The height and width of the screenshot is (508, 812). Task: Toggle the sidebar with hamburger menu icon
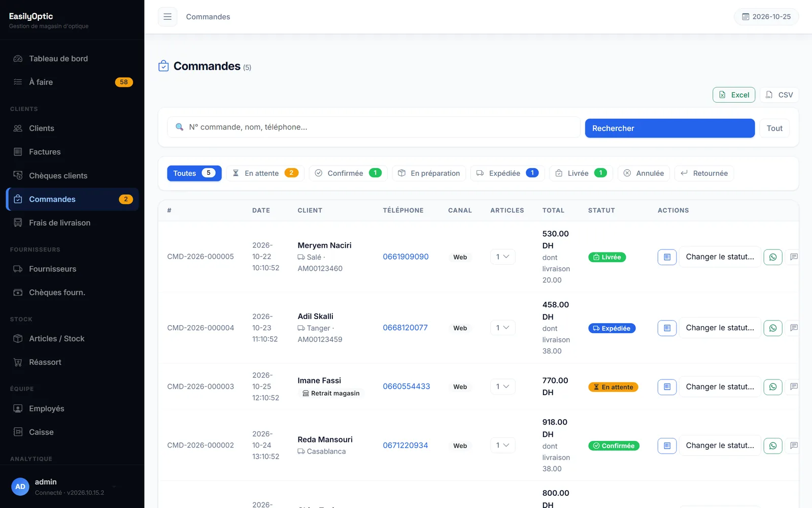(x=167, y=17)
